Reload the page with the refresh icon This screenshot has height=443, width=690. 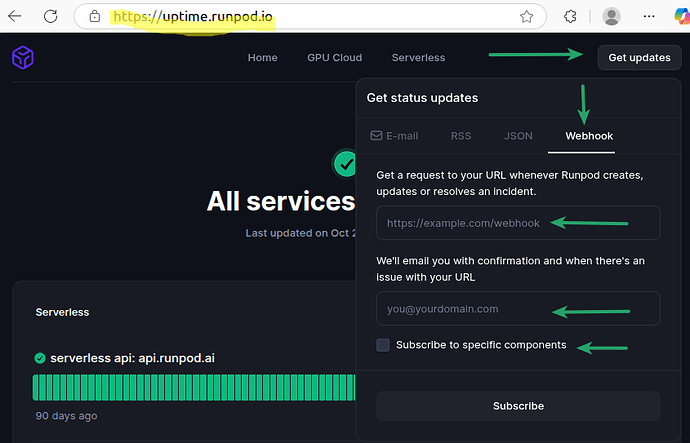click(50, 17)
